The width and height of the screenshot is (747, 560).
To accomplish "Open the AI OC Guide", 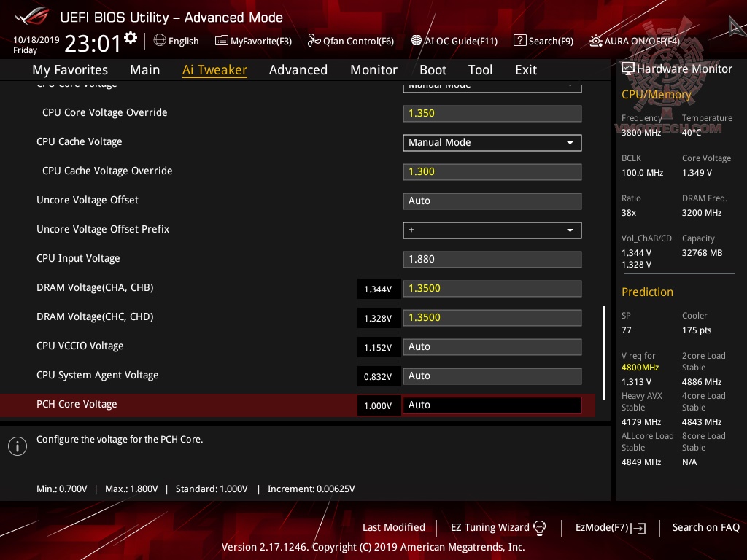I will point(454,41).
